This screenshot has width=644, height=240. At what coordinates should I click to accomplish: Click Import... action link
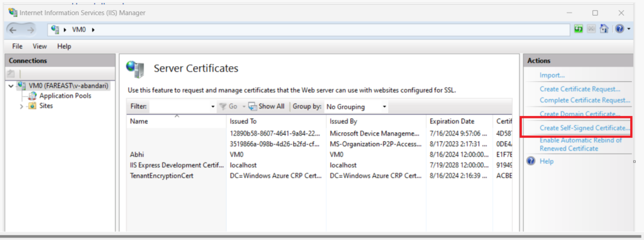tap(552, 76)
